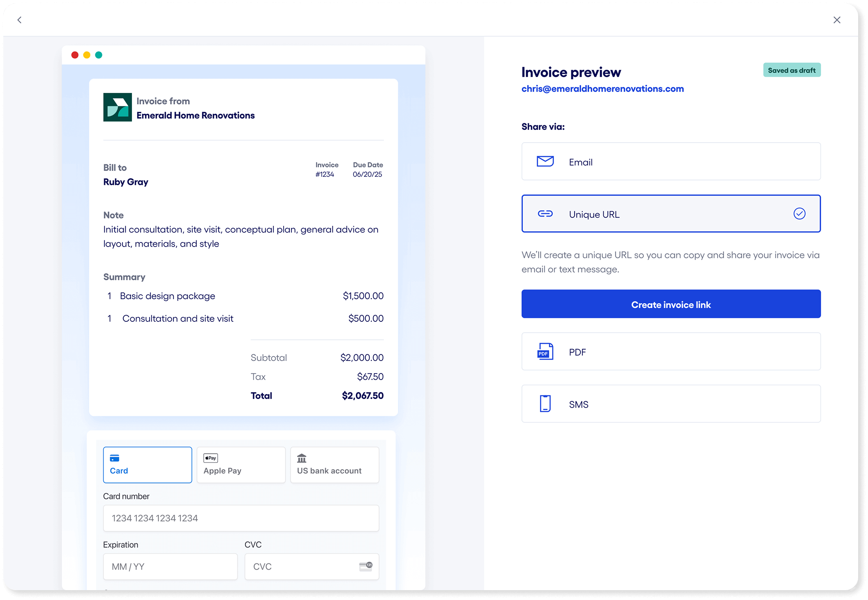This screenshot has width=868, height=600.
Task: Open the chris@emeraldhomerenovations.com link
Action: (603, 89)
